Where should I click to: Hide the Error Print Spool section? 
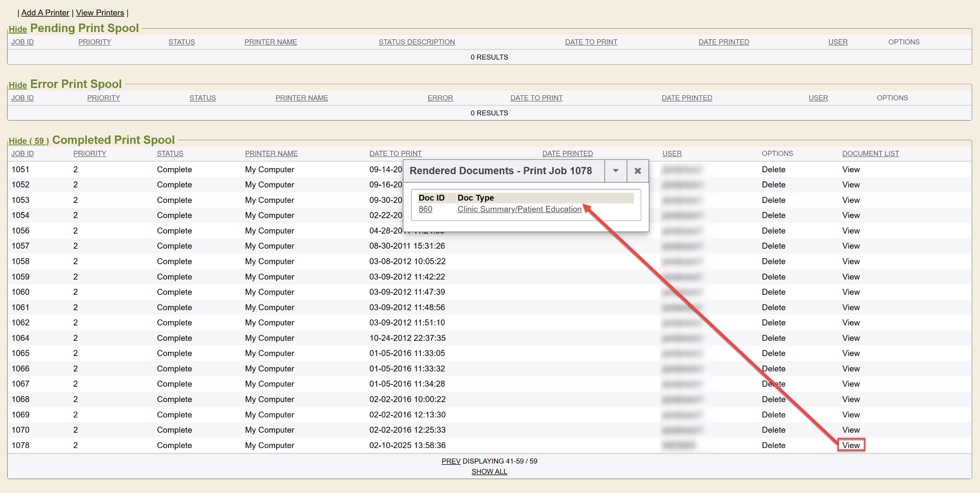click(x=18, y=85)
